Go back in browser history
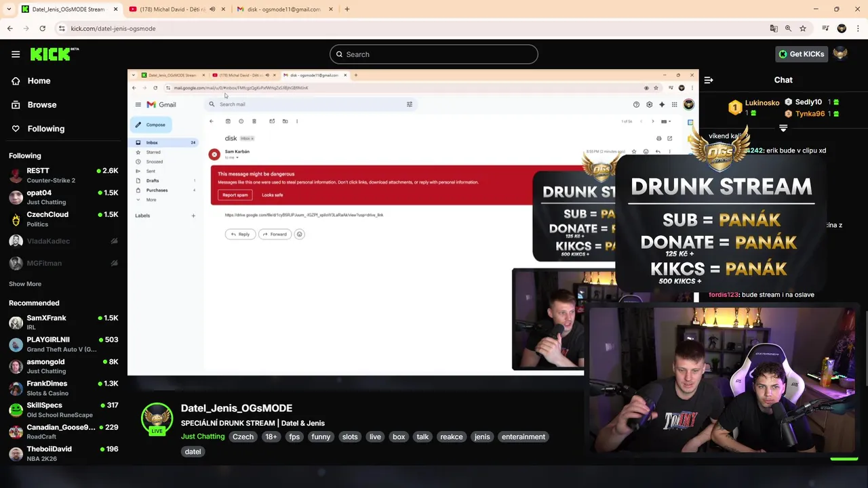 [9, 28]
